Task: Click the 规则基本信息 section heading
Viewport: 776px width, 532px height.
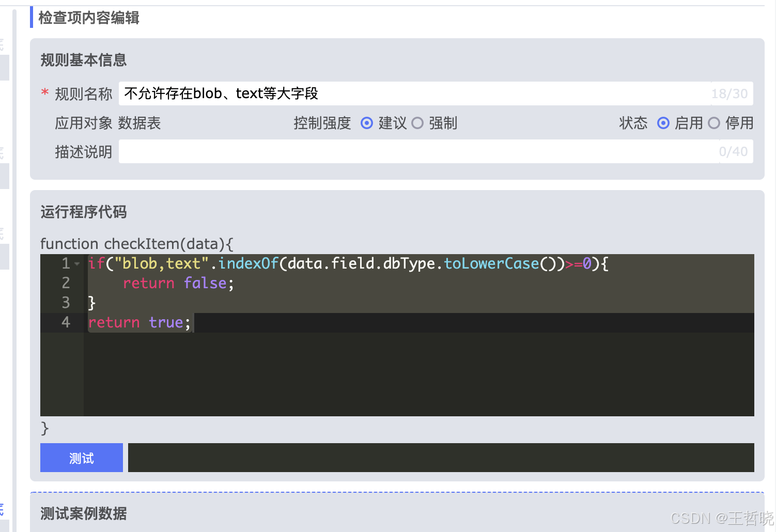Action: pyautogui.click(x=84, y=60)
